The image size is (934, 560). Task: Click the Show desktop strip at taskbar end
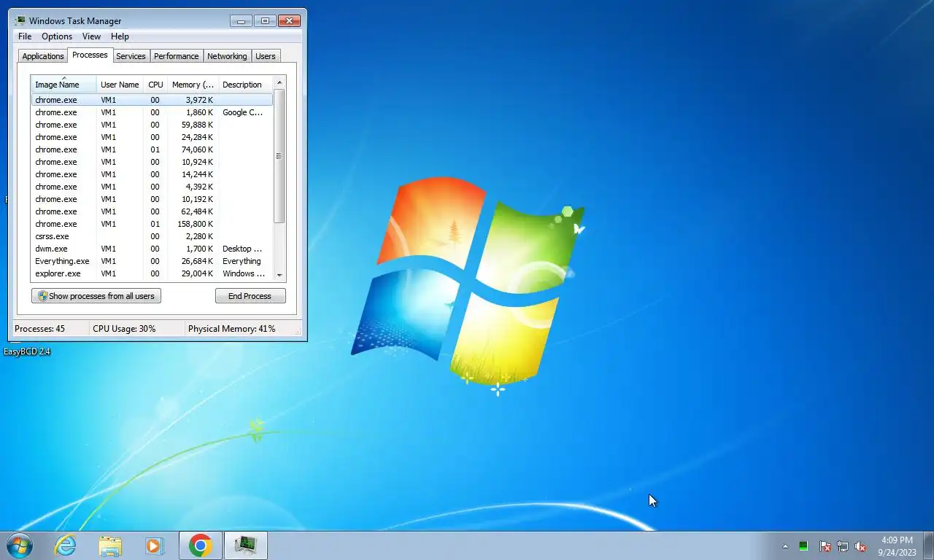(x=929, y=546)
